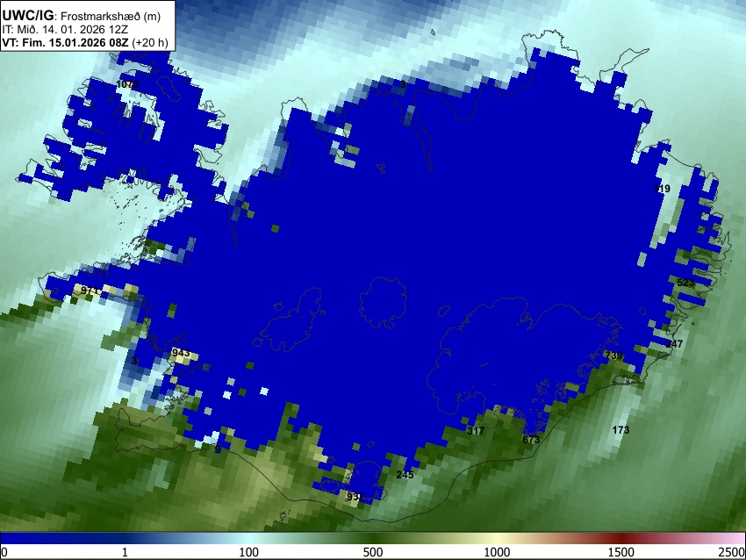Click the map value '971' on the western peninsula
Image resolution: width=746 pixels, height=560 pixels.
tap(90, 291)
